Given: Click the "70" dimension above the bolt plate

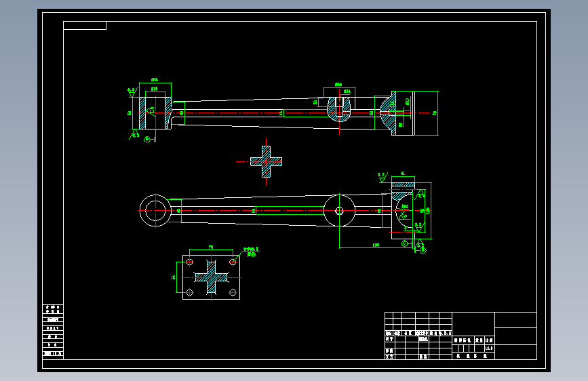Looking at the screenshot, I should coord(211,247).
